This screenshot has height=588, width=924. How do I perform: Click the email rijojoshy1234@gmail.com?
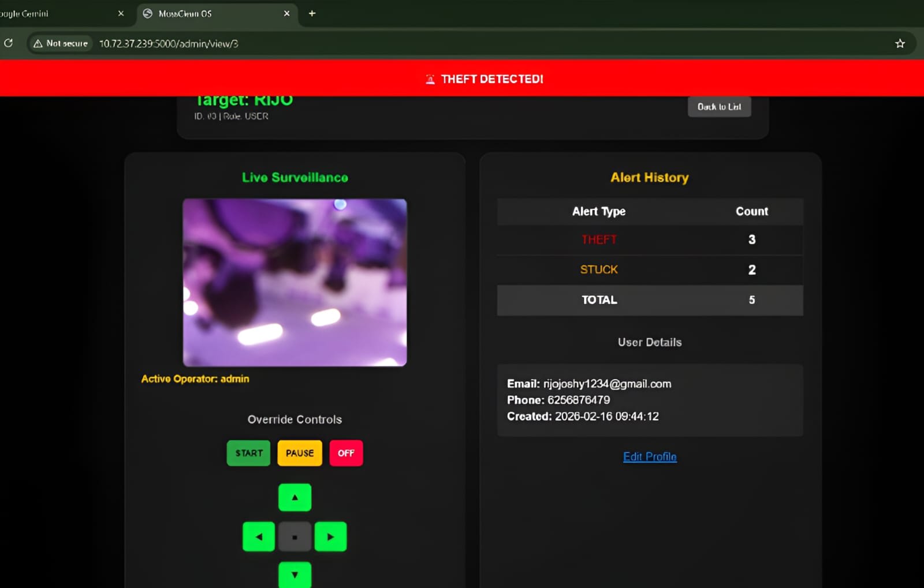(x=607, y=384)
